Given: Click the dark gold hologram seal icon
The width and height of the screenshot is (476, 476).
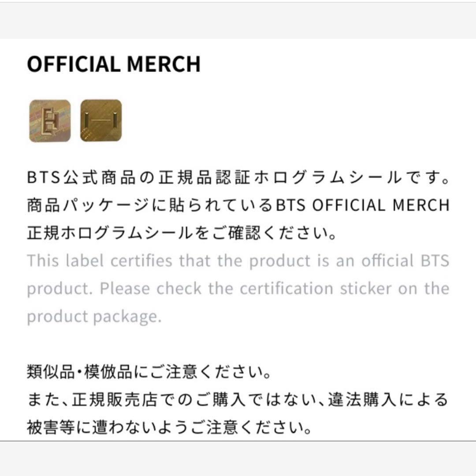Looking at the screenshot, I should (x=101, y=121).
